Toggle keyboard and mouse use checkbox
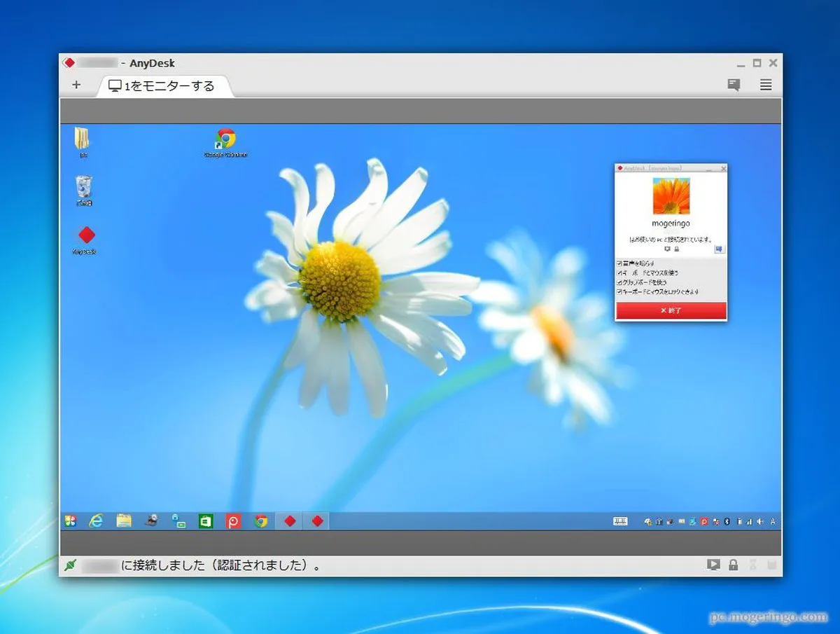This screenshot has height=634, width=840. [619, 273]
